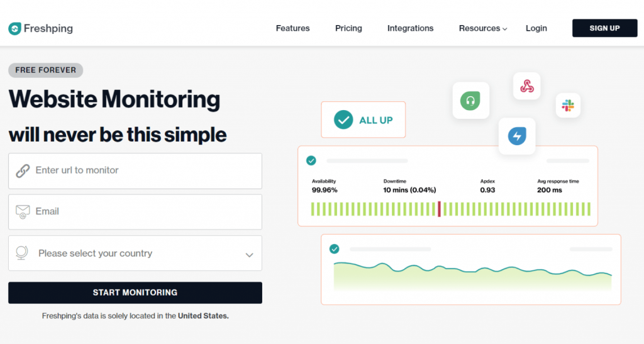Image resolution: width=644 pixels, height=344 pixels.
Task: Click the check icon on response chart card
Action: pos(335,249)
